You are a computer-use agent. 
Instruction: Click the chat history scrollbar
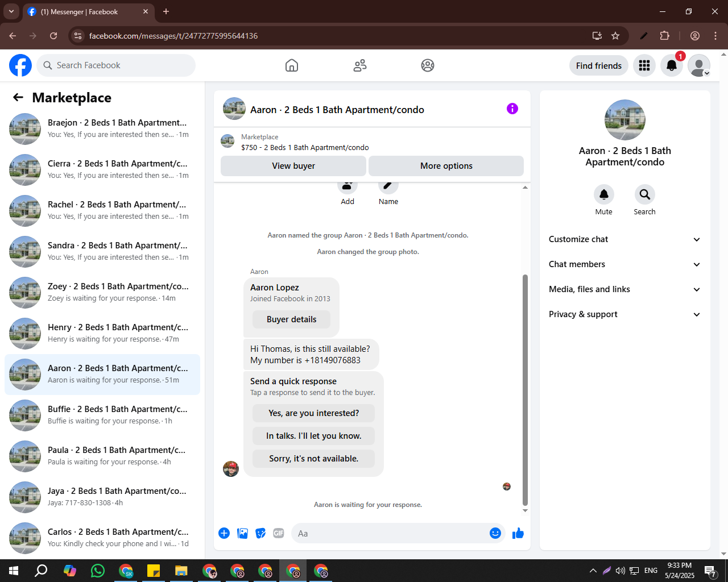click(525, 390)
